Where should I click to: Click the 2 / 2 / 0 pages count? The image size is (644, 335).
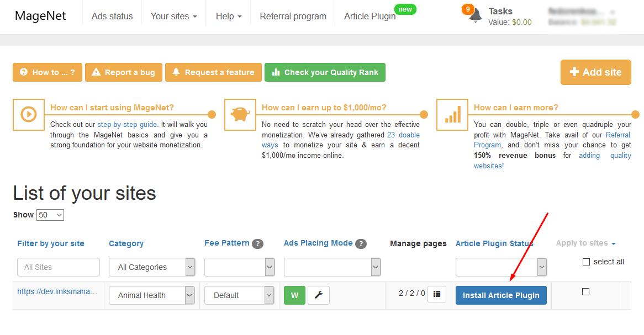[411, 293]
